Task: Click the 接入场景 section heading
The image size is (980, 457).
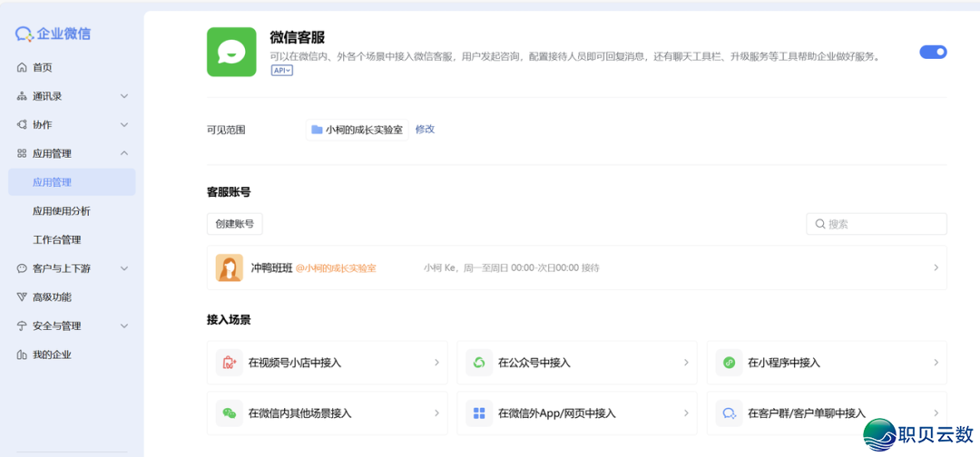Action: [229, 320]
